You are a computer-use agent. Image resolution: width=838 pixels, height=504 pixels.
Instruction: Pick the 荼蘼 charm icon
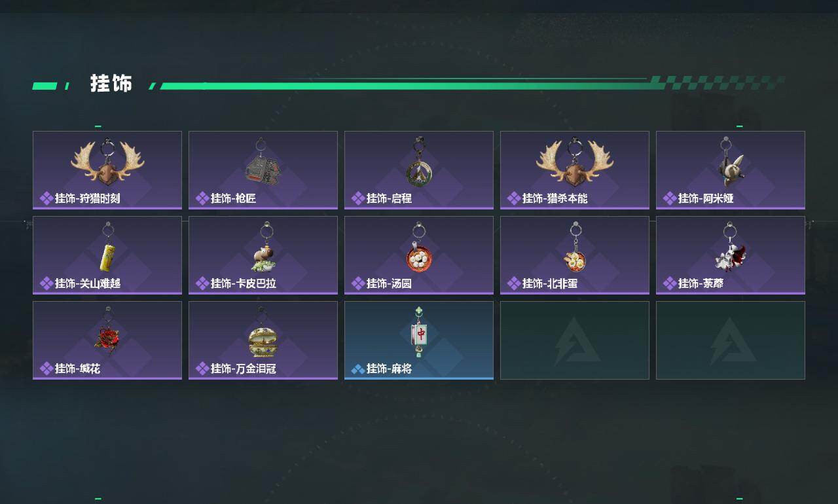coord(730,248)
